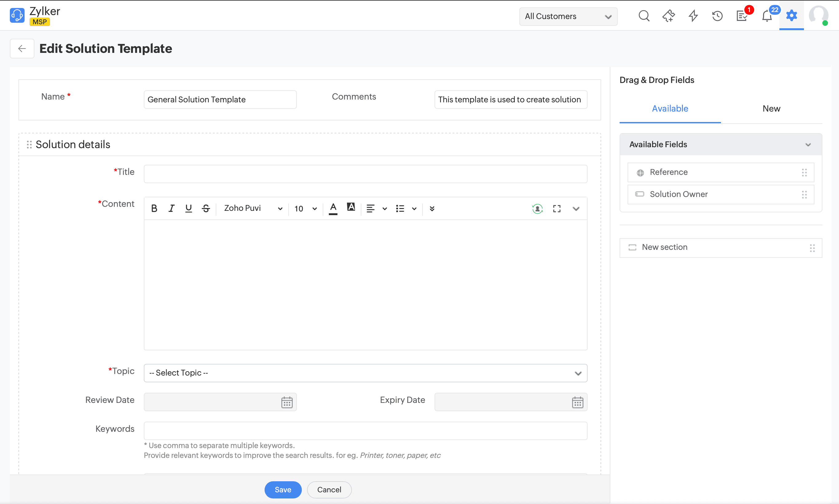839x504 pixels.
Task: Open Expiry Date calendar picker
Action: 577,402
